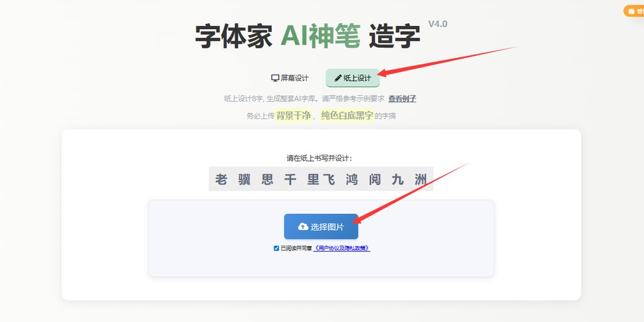The height and width of the screenshot is (322, 644).
Task: Open the 用户协议及隐私政策 link
Action: pos(341,248)
